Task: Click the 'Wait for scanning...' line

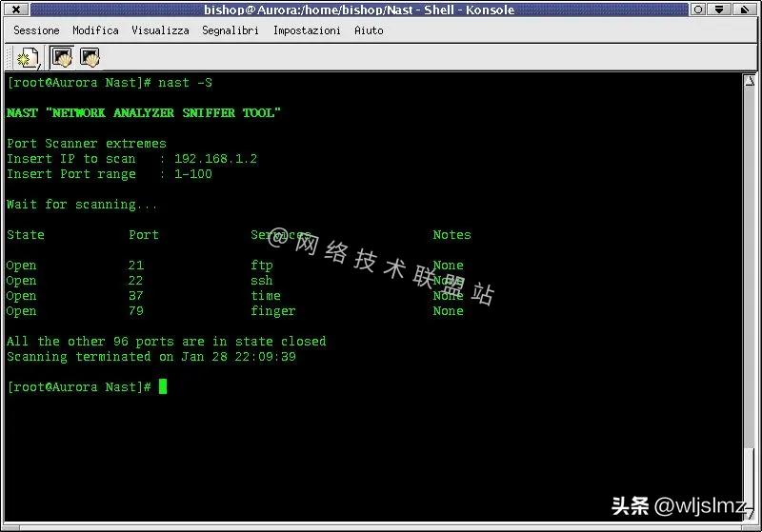Action: (82, 205)
